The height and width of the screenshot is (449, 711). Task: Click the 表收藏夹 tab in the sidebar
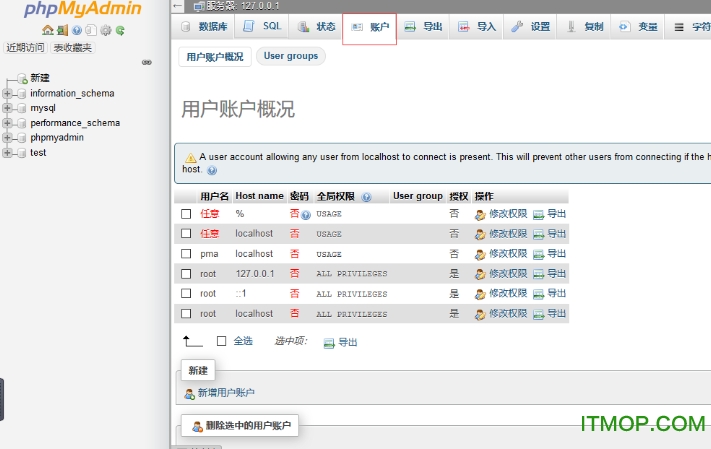coord(73,48)
